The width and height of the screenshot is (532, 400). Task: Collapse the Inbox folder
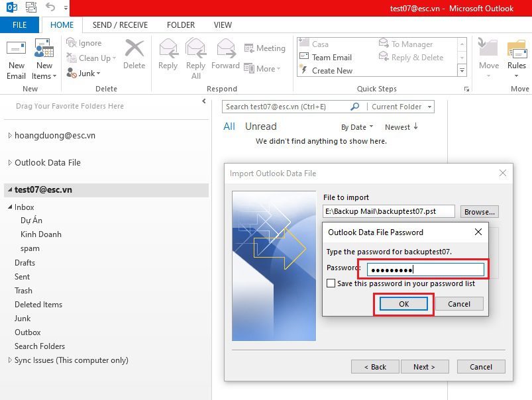pos(10,207)
